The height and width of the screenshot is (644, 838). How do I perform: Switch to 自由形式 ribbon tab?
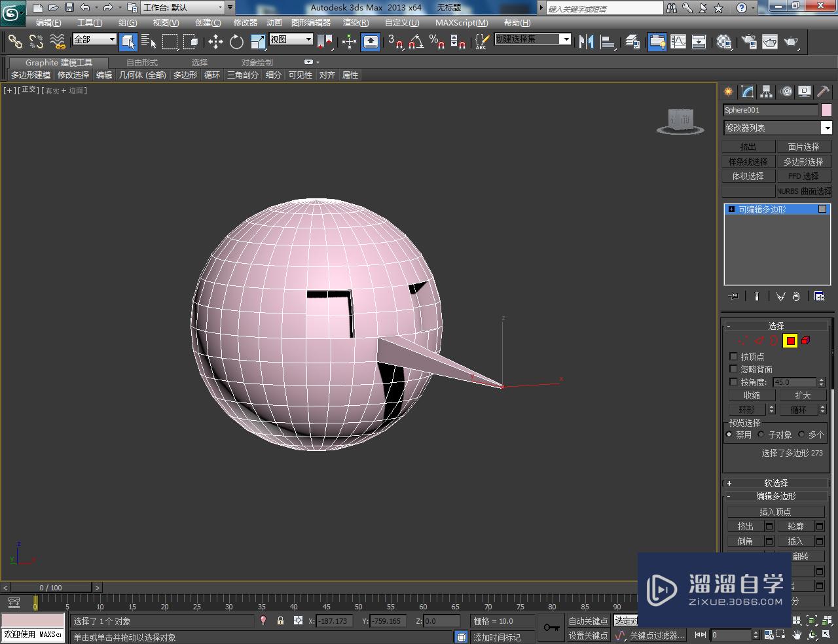click(x=142, y=62)
